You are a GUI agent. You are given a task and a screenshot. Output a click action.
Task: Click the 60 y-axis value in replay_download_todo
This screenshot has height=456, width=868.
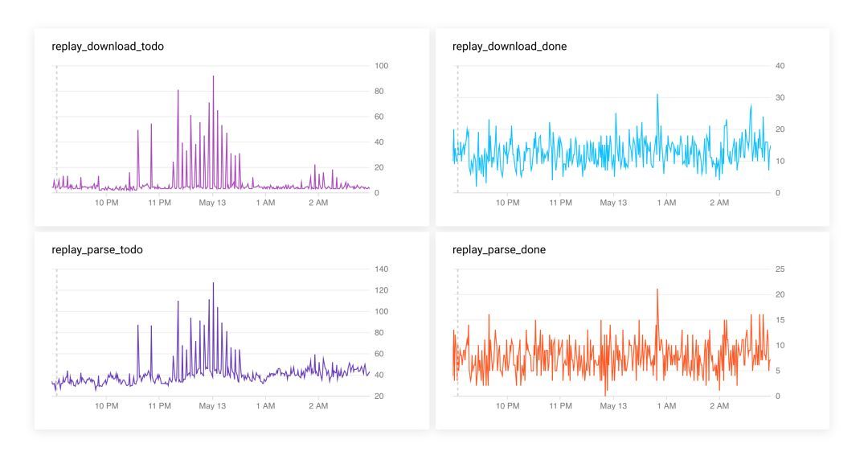tap(379, 117)
